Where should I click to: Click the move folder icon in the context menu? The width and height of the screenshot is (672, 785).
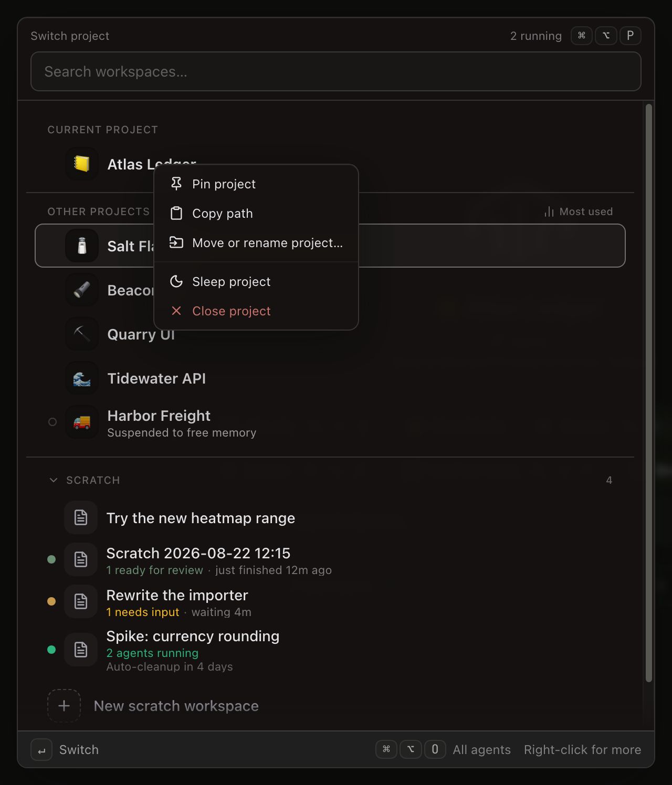pyautogui.click(x=176, y=242)
